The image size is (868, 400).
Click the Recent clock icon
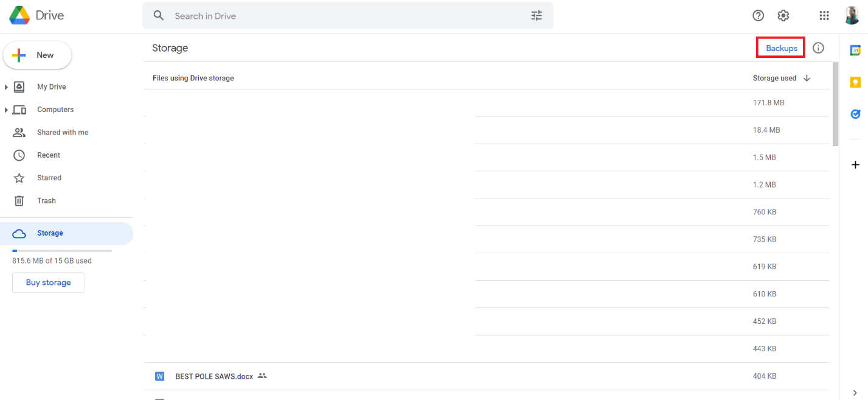19,155
